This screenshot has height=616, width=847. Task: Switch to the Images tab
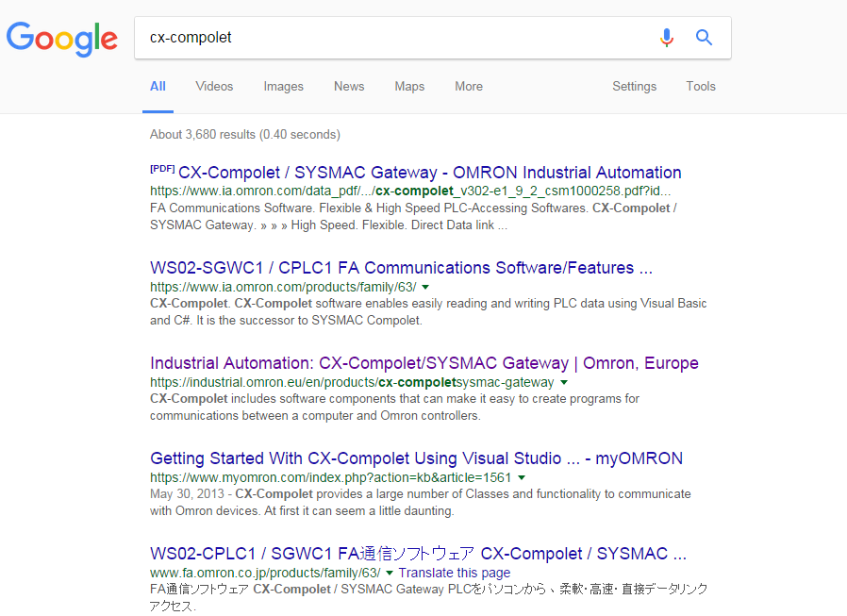click(283, 87)
